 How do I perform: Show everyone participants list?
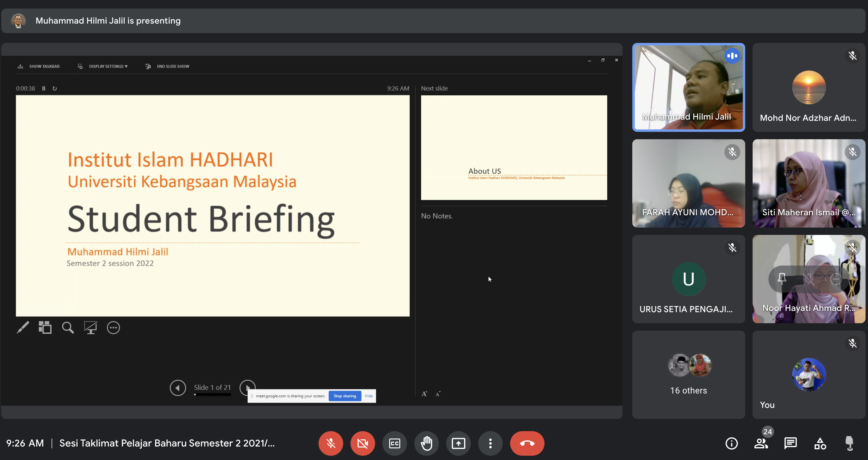click(761, 443)
